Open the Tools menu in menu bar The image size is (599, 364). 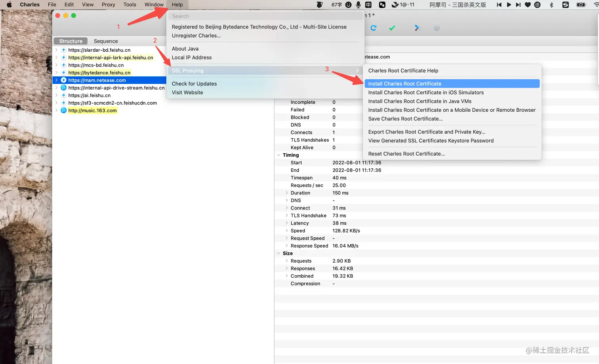click(x=130, y=5)
